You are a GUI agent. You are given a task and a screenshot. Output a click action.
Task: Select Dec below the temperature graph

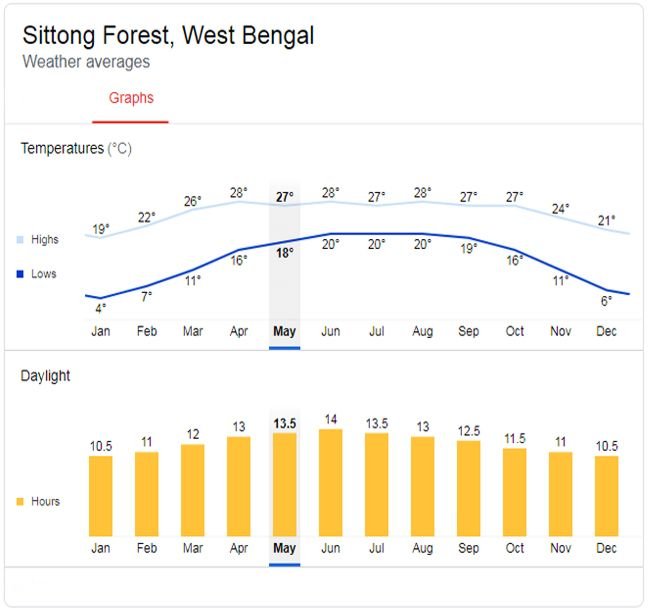(606, 330)
